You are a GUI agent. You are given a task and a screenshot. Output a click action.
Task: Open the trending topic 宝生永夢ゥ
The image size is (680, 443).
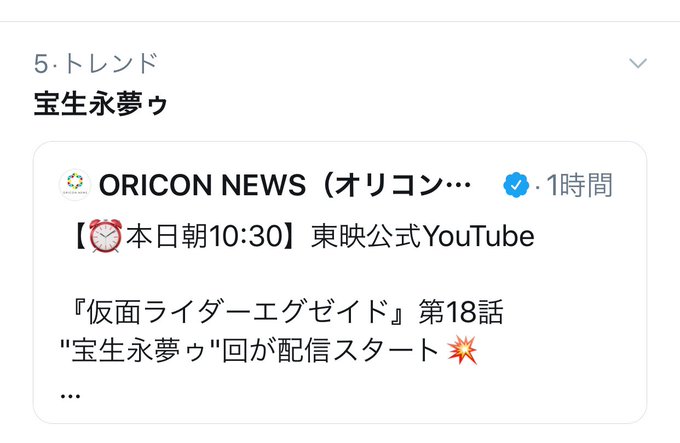(101, 104)
